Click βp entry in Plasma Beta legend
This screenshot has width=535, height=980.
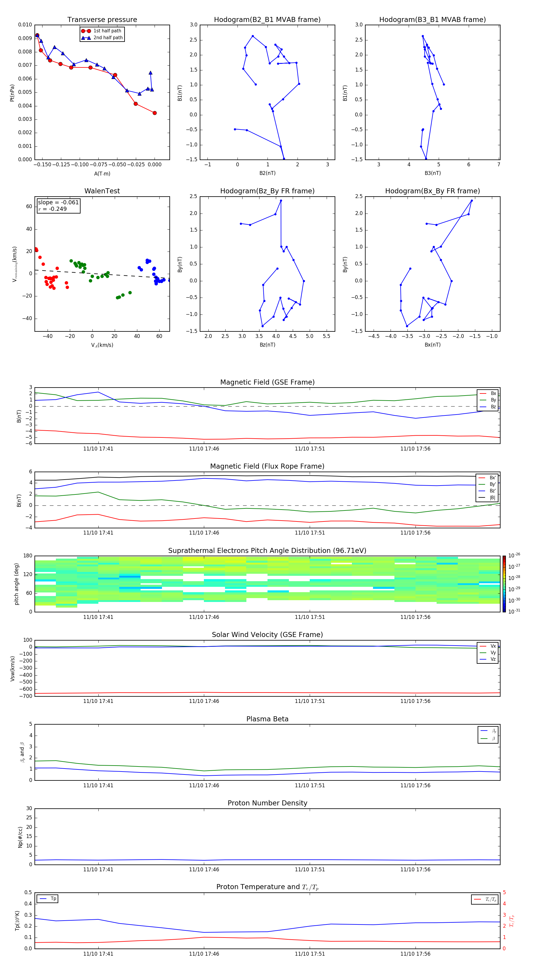(x=488, y=731)
